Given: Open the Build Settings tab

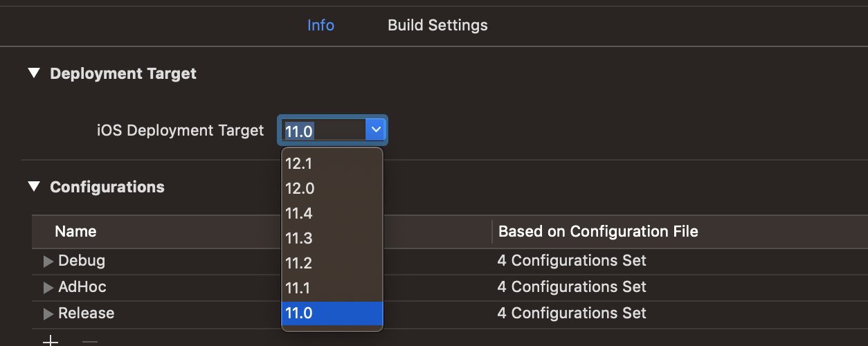Looking at the screenshot, I should 437,26.
